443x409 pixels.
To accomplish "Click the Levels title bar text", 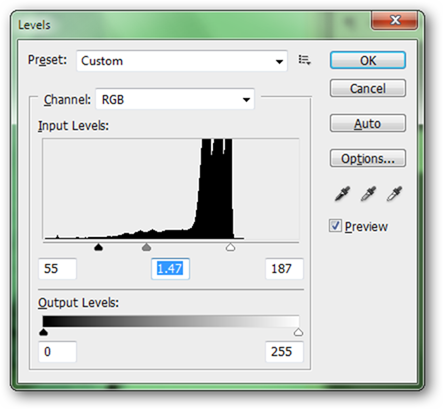I will click(34, 25).
